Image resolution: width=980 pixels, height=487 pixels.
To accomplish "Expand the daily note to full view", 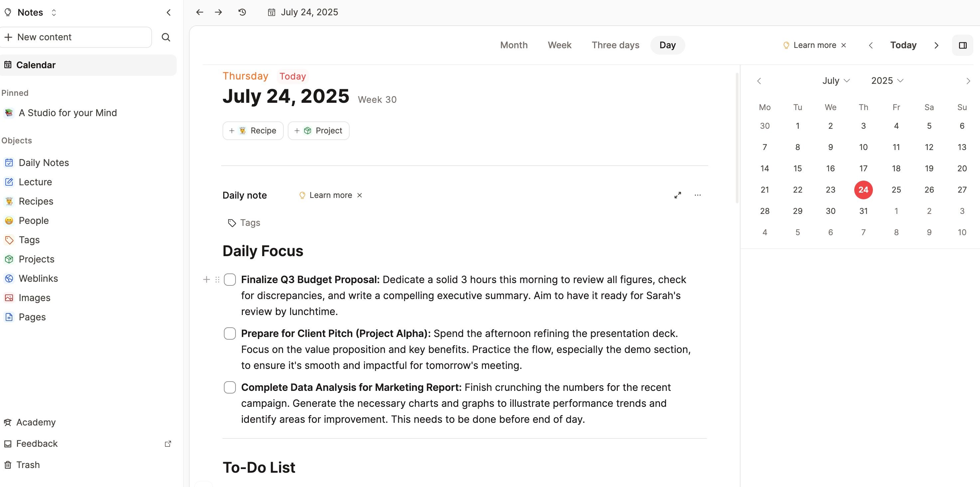I will (x=678, y=195).
